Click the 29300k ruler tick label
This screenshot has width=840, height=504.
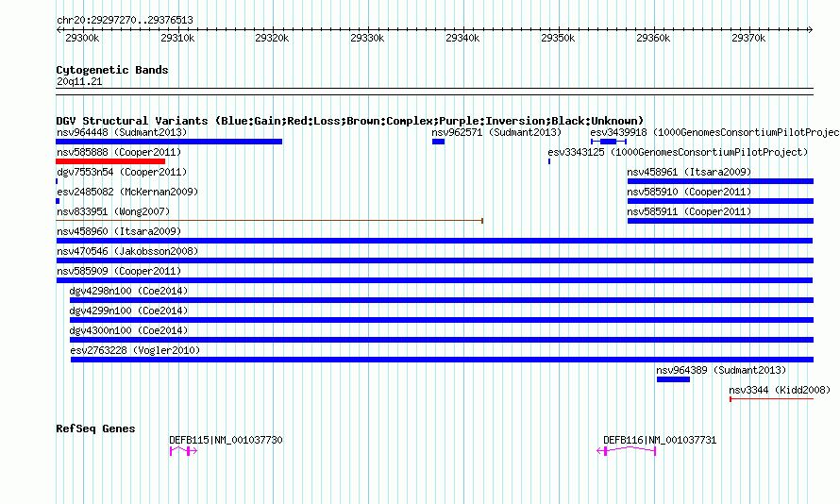click(x=82, y=38)
